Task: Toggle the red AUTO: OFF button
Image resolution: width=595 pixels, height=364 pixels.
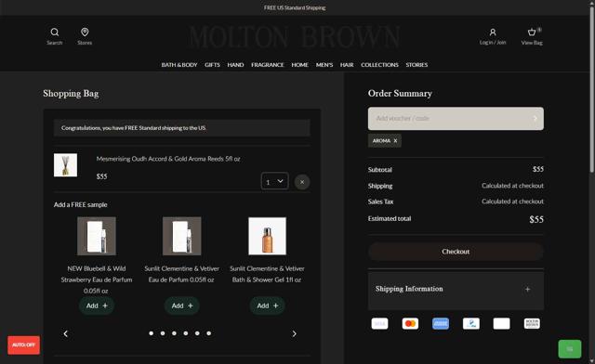Action: (x=23, y=345)
